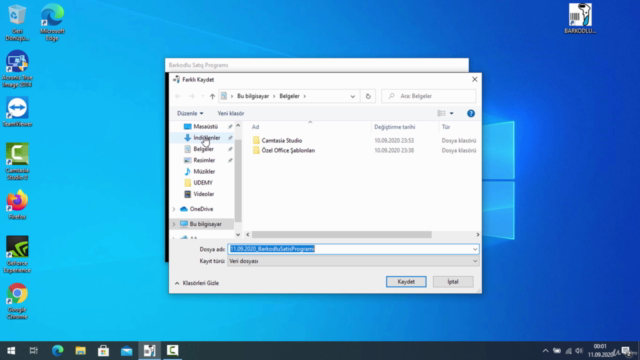Click the taskbar clock and date
This screenshot has width=640, height=360.
(600, 351)
